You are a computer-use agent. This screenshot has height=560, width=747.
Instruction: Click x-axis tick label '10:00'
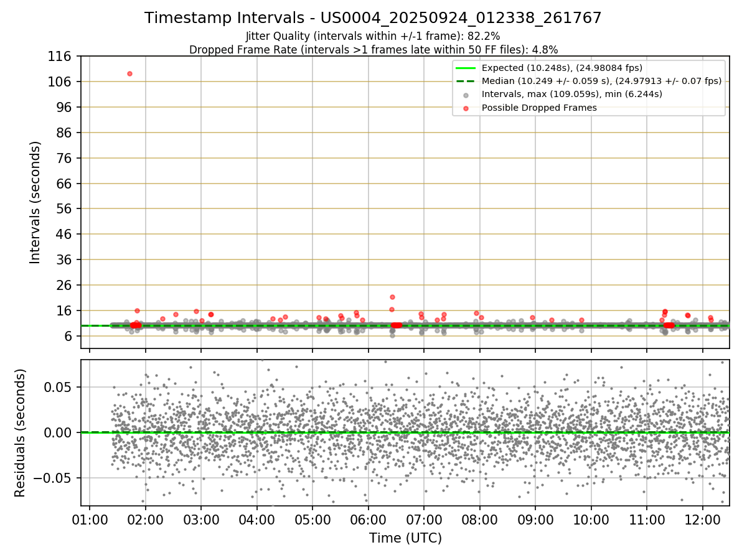pos(591,520)
